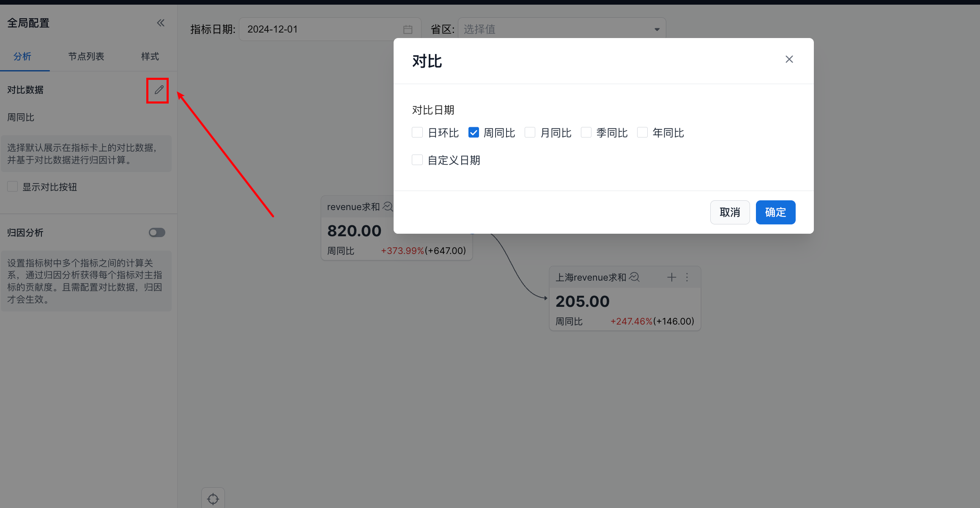The height and width of the screenshot is (508, 980).
Task: Click the 取消 button
Action: [x=730, y=212]
